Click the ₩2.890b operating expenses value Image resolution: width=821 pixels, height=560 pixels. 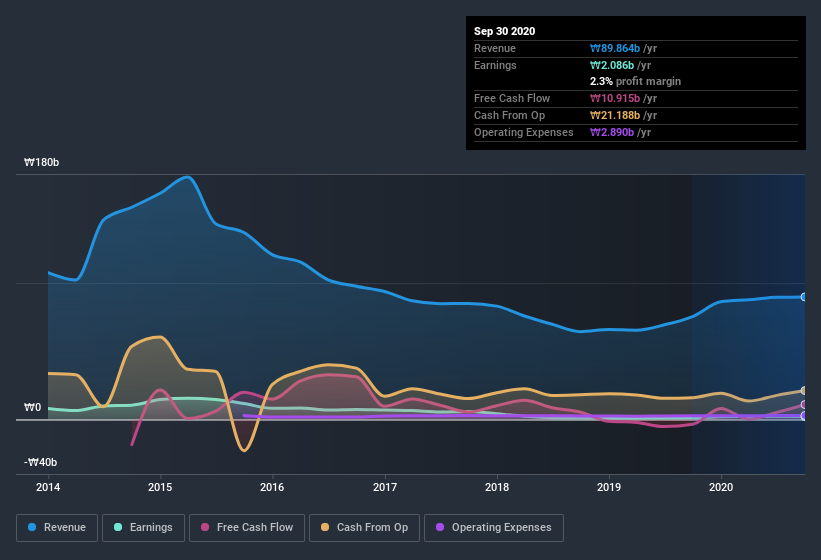(x=612, y=132)
